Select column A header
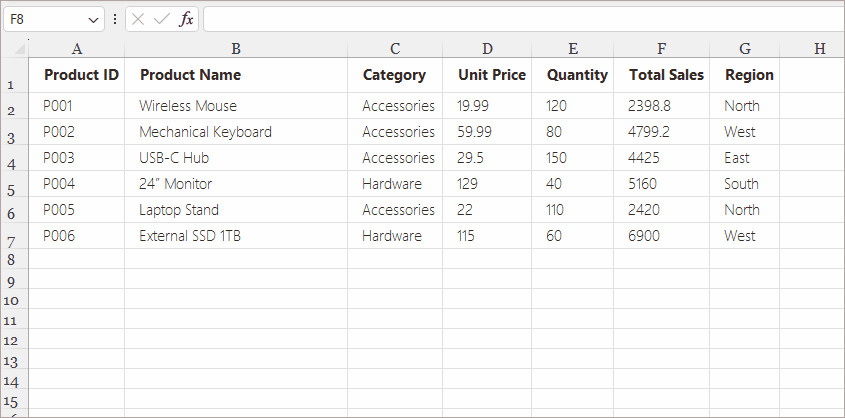 click(77, 49)
